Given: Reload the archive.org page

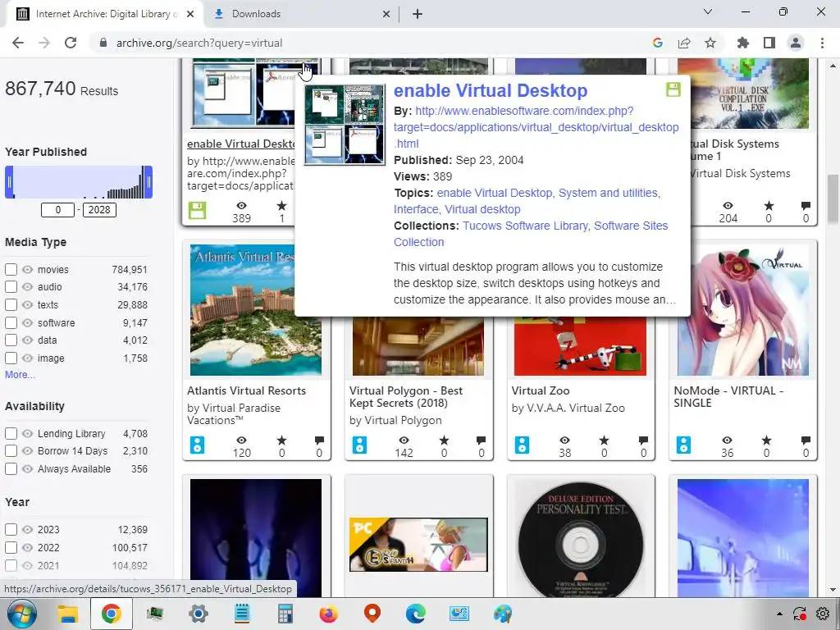Looking at the screenshot, I should click(x=71, y=43).
